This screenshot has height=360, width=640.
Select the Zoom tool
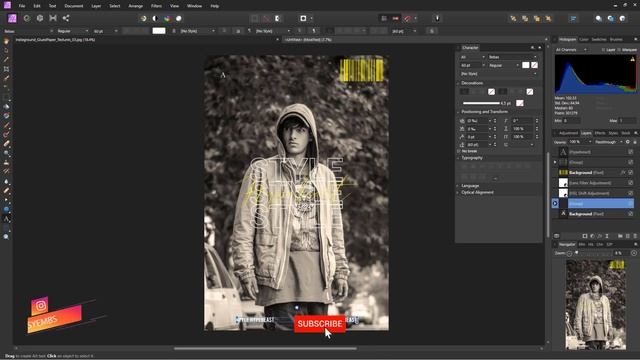pos(6,237)
